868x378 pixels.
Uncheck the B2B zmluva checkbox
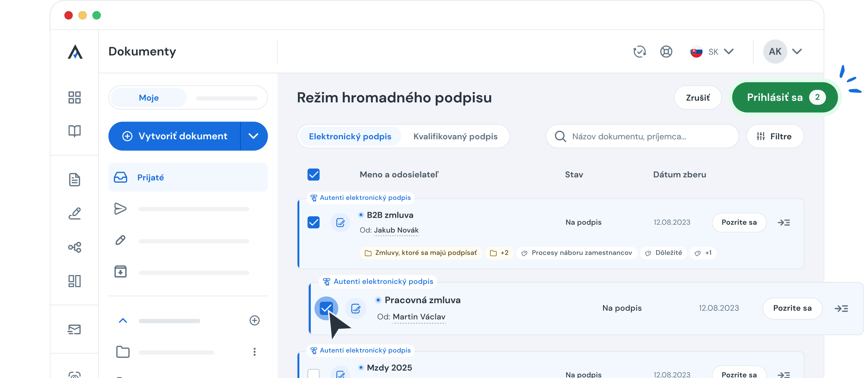click(x=314, y=222)
